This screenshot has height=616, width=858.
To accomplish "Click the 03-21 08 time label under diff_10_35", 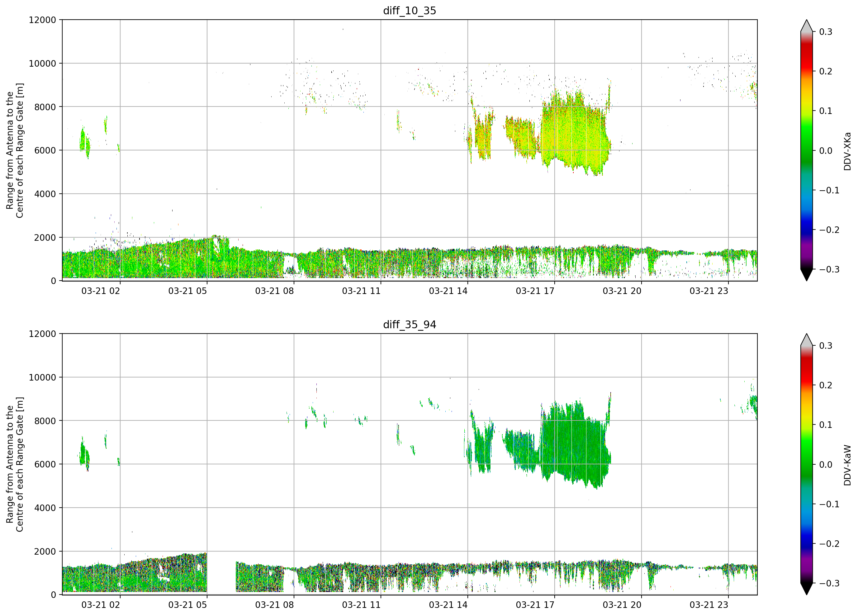I will click(274, 291).
